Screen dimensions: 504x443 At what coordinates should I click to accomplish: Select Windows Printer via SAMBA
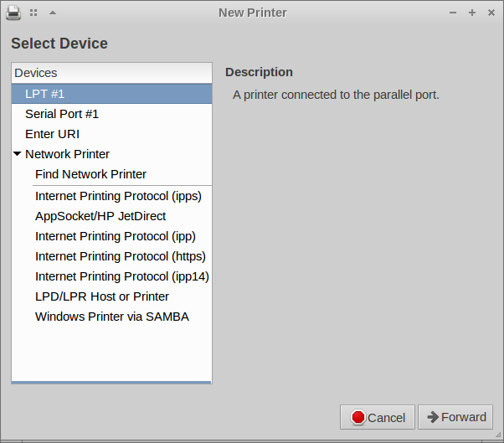point(111,317)
